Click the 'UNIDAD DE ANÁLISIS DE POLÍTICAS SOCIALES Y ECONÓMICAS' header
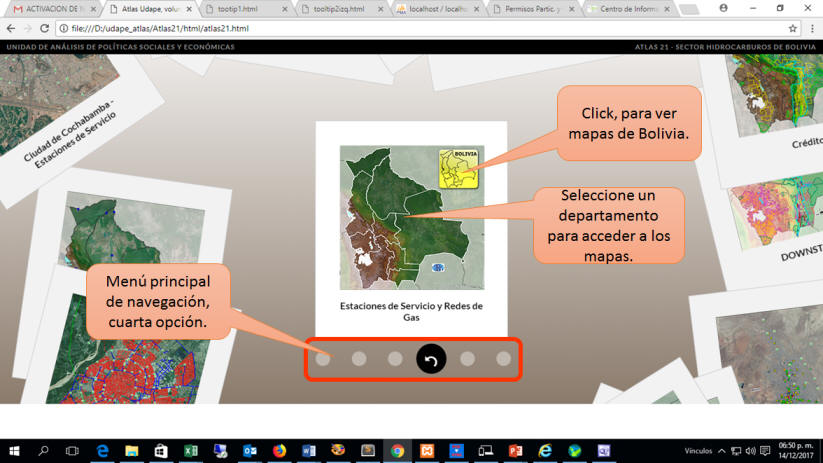 [120, 47]
